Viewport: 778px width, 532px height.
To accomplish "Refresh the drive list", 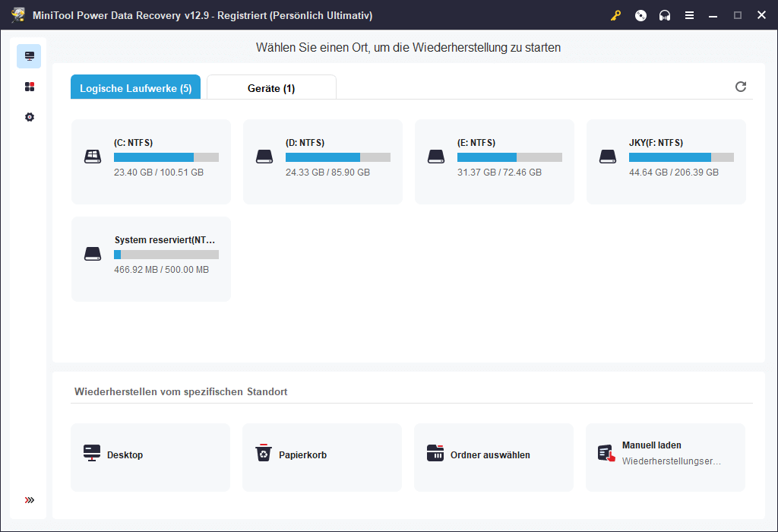I will click(x=740, y=87).
